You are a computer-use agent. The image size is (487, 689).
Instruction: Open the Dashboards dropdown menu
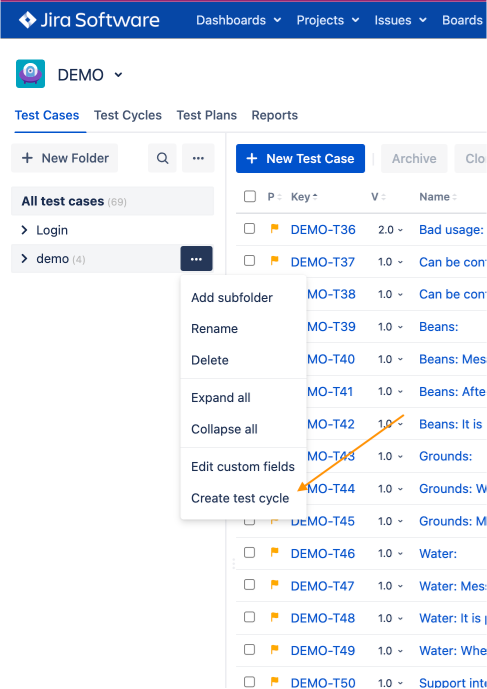(239, 20)
